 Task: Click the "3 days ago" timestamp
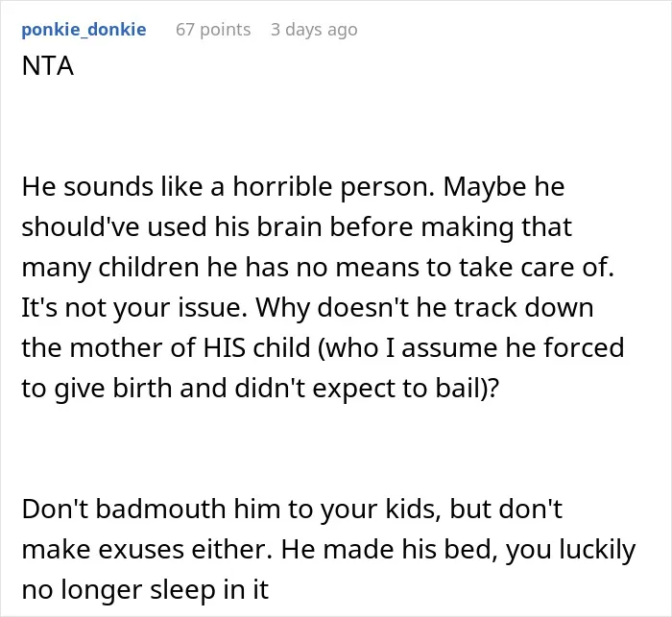[314, 30]
